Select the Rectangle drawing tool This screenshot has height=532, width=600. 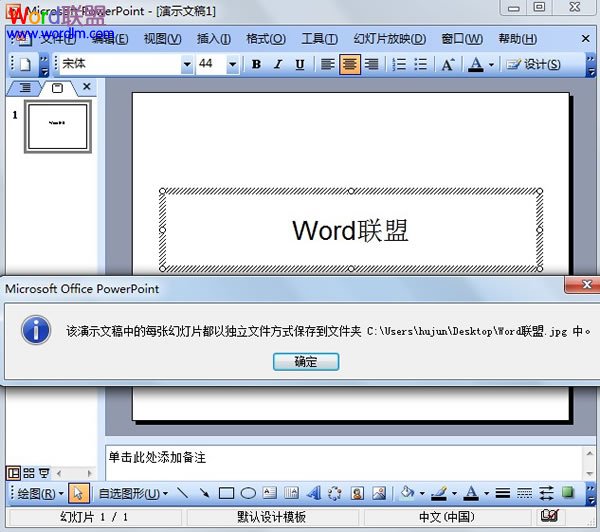click(226, 493)
